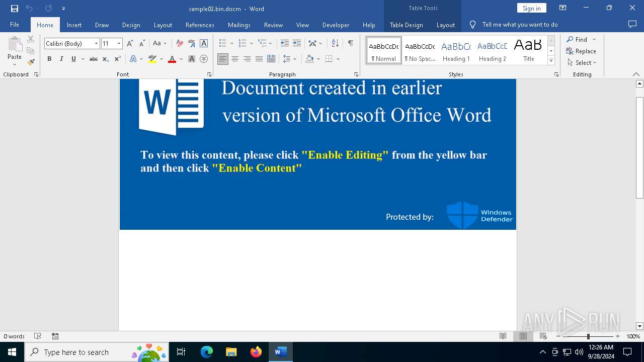Open the Developer tab

coord(336,25)
